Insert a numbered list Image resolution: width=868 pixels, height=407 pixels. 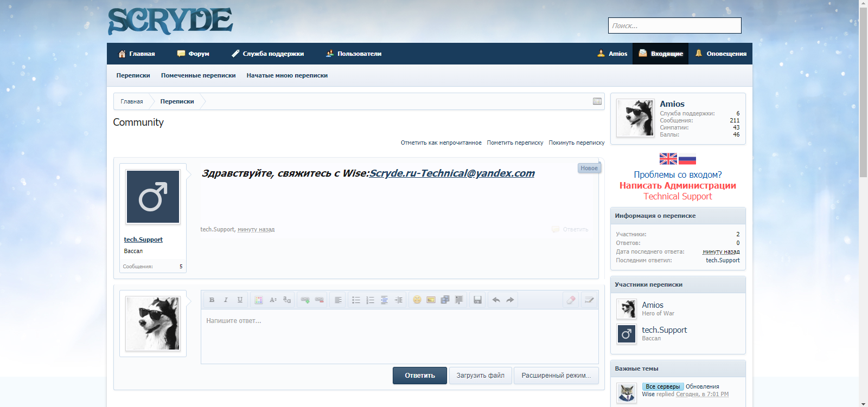[370, 300]
